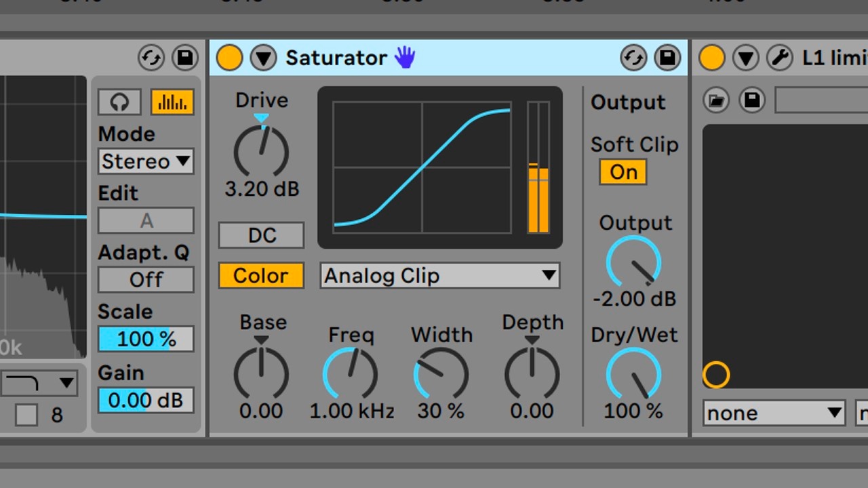Open the preset folder icon in L1 limiter
868x488 pixels.
pyautogui.click(x=716, y=100)
